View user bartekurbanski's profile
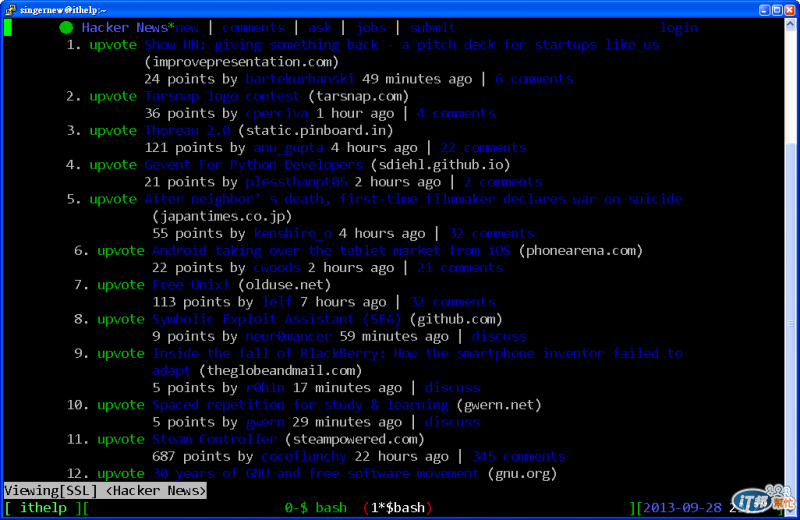This screenshot has height=520, width=800. coord(299,79)
